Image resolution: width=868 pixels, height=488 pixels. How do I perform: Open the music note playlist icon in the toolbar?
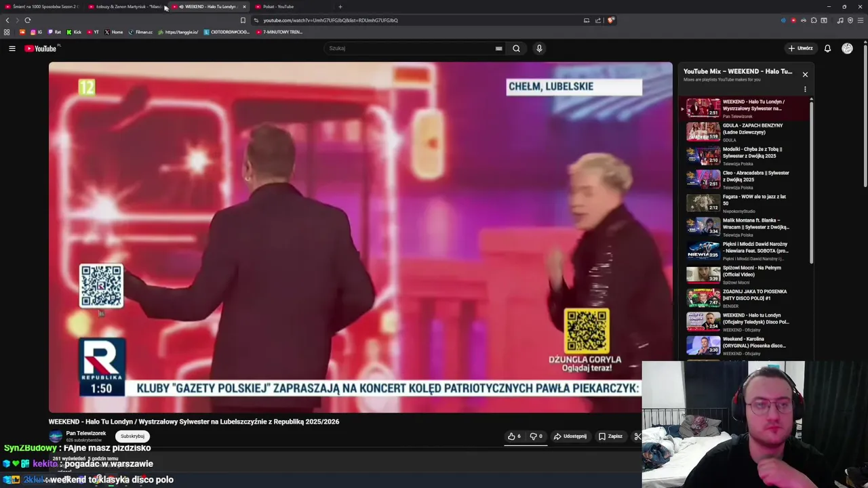pos(841,20)
